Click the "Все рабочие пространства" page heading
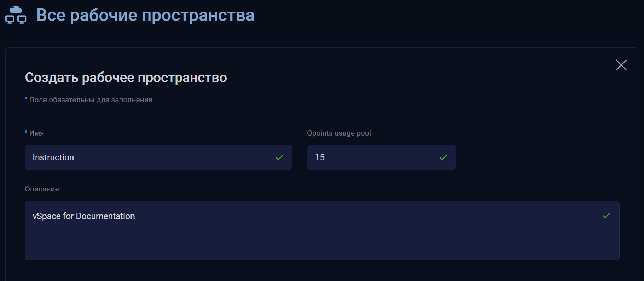Screen dimensions: 644x281 [145, 15]
